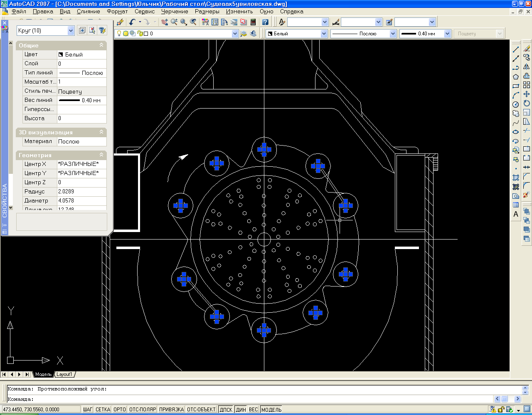
Task: Click the Mirror tool icon
Action: [x=527, y=67]
